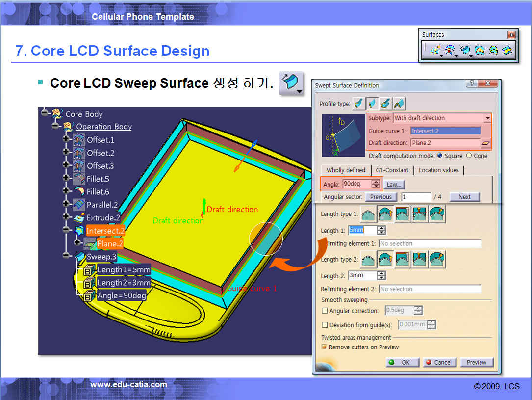Click the Extrude tool in Surfaces toolbar

point(434,50)
